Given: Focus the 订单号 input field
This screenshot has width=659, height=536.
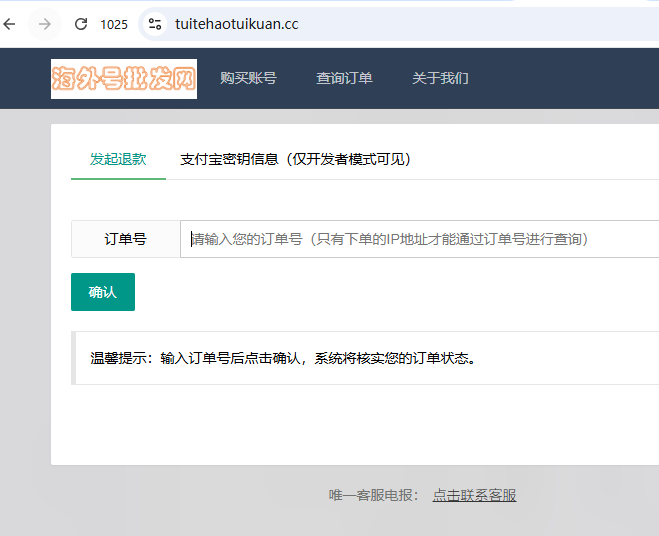Looking at the screenshot, I should pyautogui.click(x=420, y=239).
